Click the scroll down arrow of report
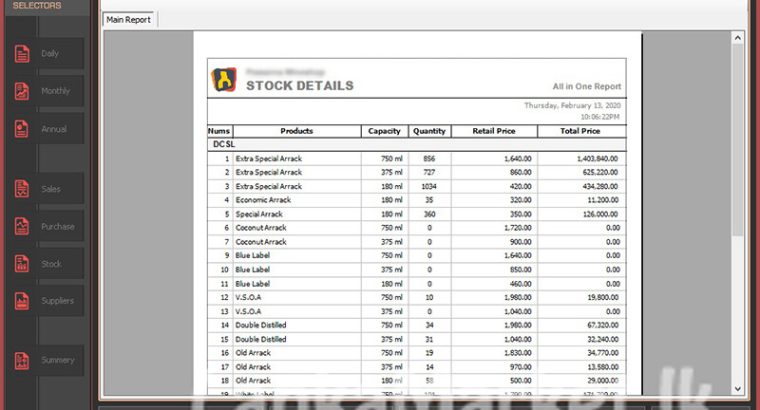760x410 pixels. point(738,388)
